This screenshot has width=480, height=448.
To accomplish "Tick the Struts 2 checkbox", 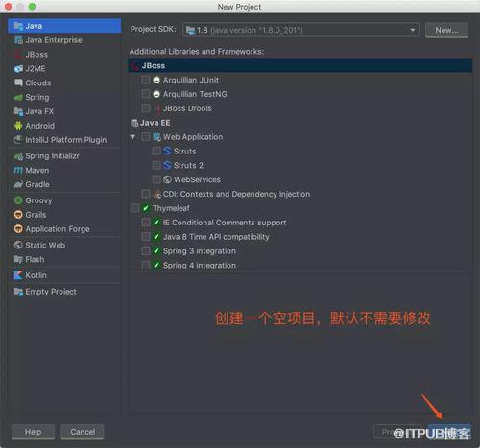I will click(156, 165).
